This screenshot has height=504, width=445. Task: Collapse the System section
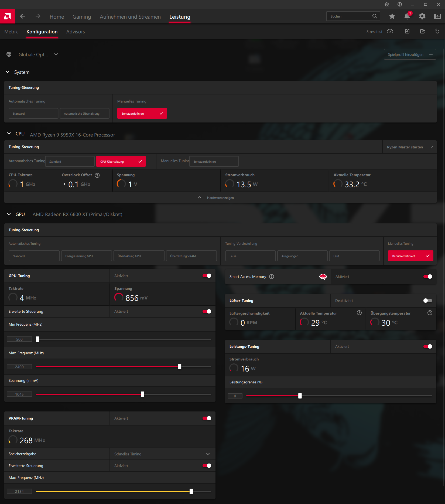coord(8,72)
